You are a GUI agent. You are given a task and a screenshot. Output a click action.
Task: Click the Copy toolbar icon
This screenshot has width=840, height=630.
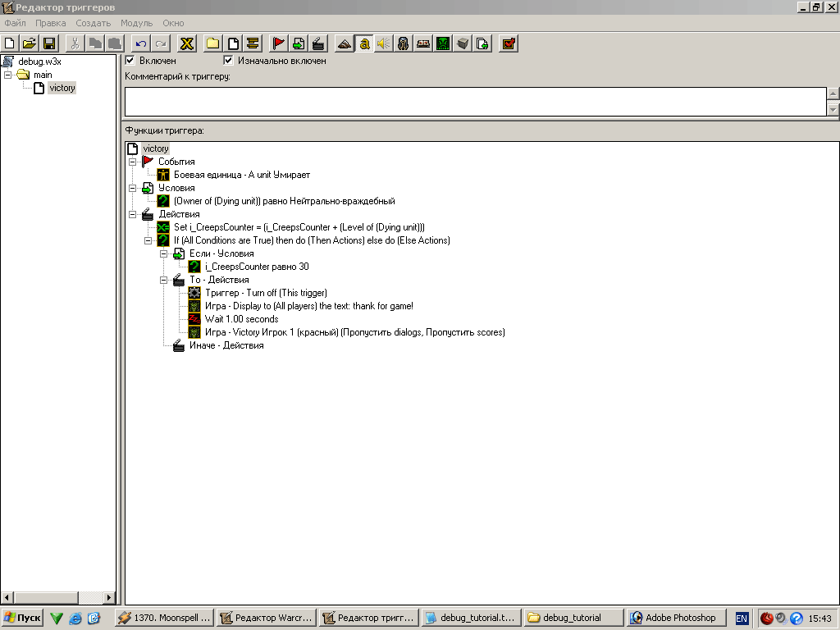coord(95,43)
